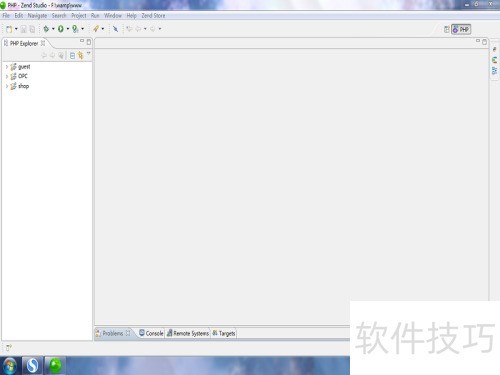Click the blue pin editor toolbar icon
Image resolution: width=500 pixels, height=375 pixels.
pos(115,29)
